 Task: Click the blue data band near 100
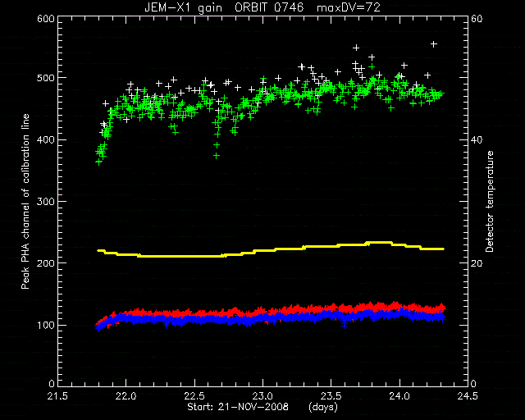pyautogui.click(x=270, y=319)
